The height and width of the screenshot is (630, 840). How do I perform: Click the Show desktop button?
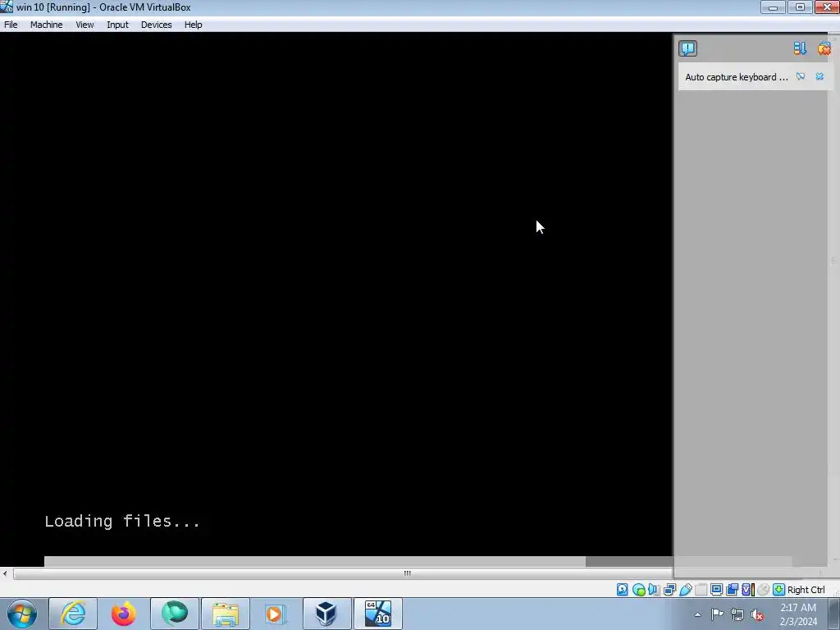pyautogui.click(x=834, y=614)
